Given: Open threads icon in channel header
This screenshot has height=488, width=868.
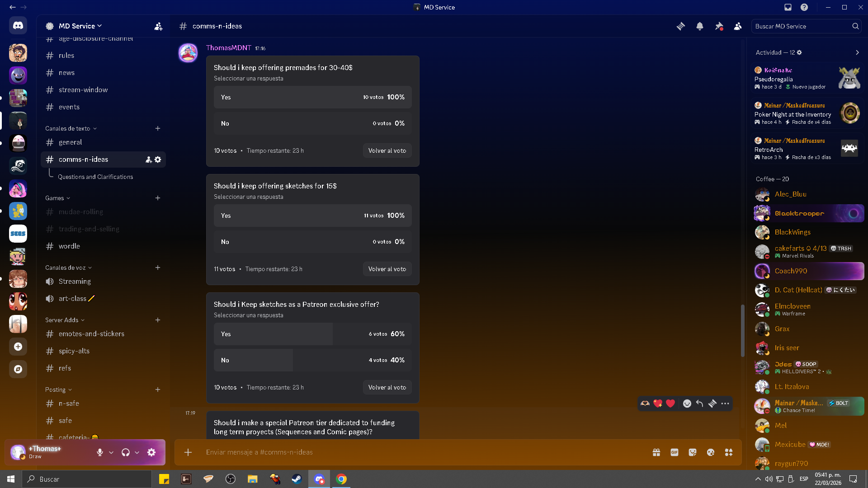Looking at the screenshot, I should [681, 26].
